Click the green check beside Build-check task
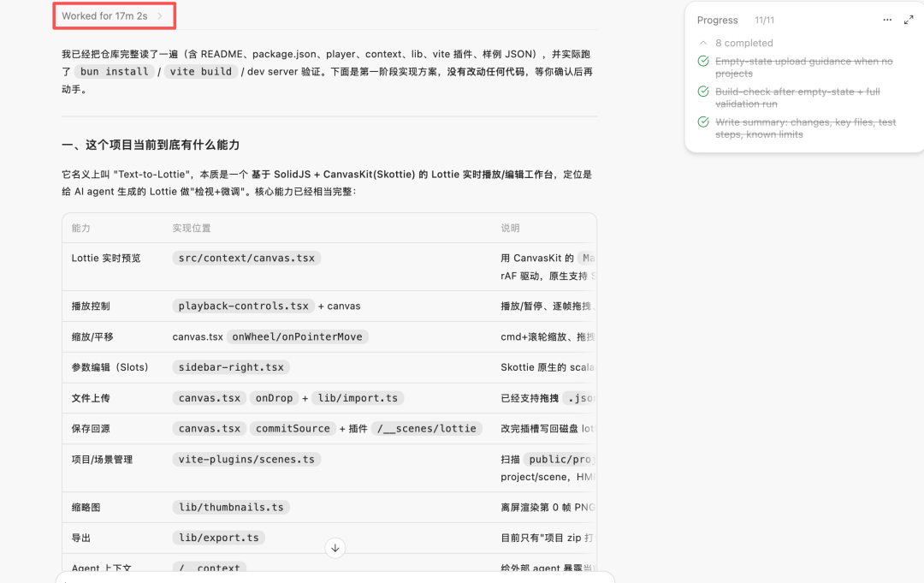This screenshot has width=924, height=583. coord(703,92)
